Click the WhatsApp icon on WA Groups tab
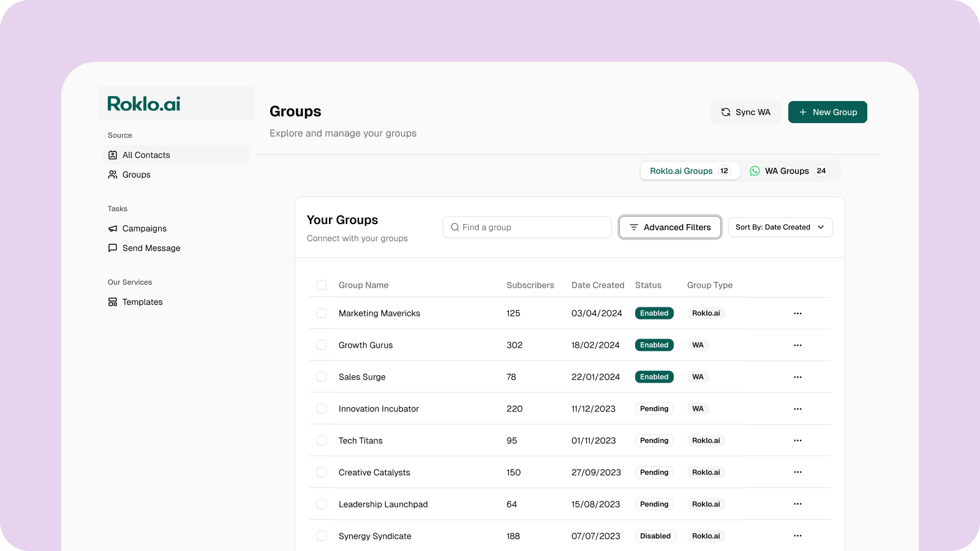The image size is (980, 551). click(x=755, y=171)
